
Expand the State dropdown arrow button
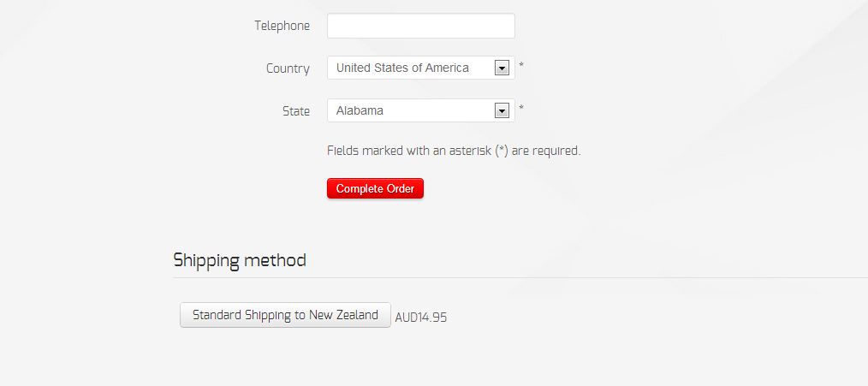coord(502,110)
